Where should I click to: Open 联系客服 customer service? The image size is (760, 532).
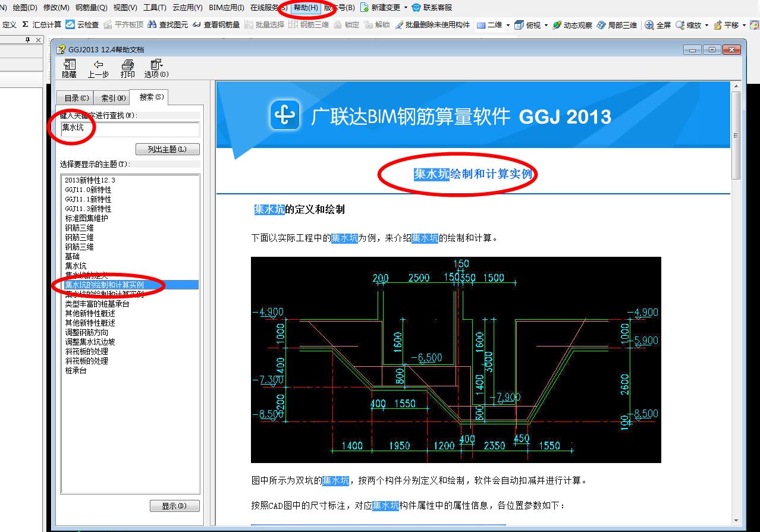click(x=432, y=7)
